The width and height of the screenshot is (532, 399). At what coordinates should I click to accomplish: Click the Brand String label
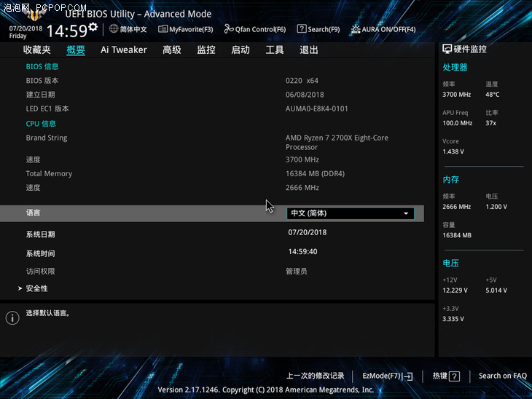[x=47, y=138]
